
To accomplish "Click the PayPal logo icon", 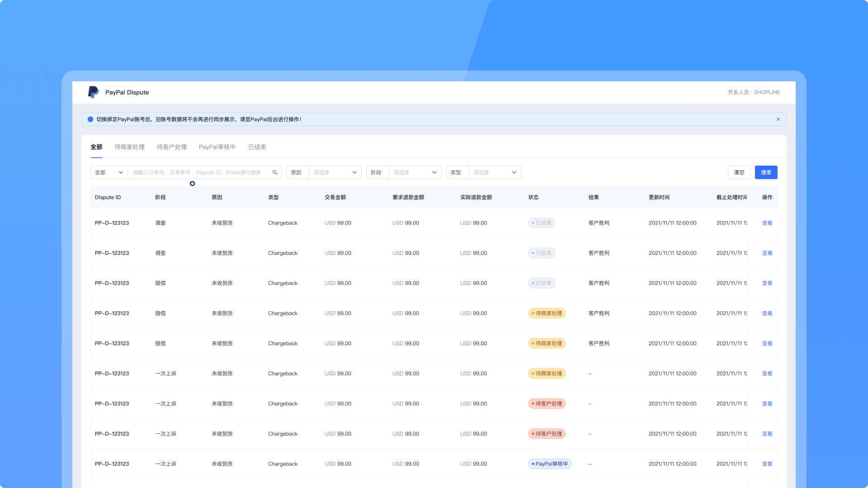I will tap(93, 92).
